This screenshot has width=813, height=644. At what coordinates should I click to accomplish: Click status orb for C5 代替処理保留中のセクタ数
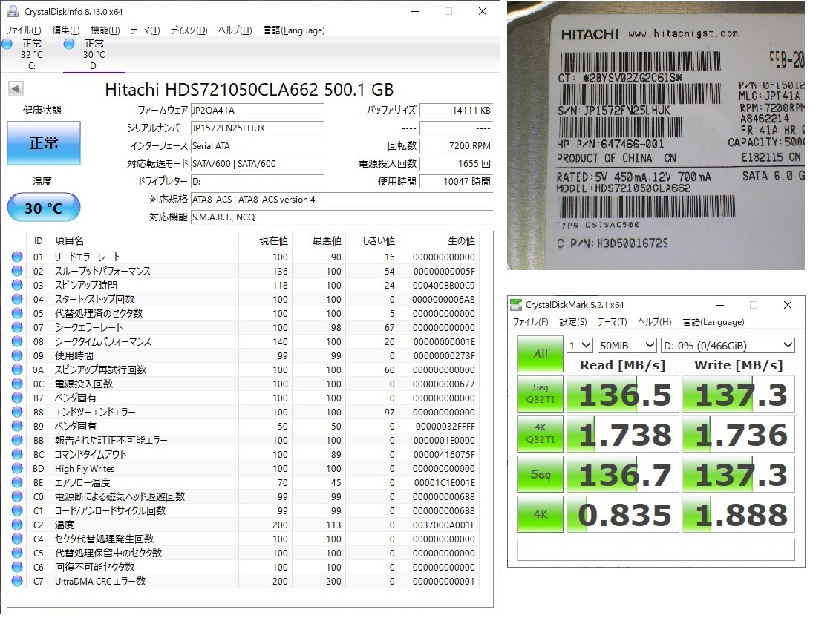[x=17, y=553]
